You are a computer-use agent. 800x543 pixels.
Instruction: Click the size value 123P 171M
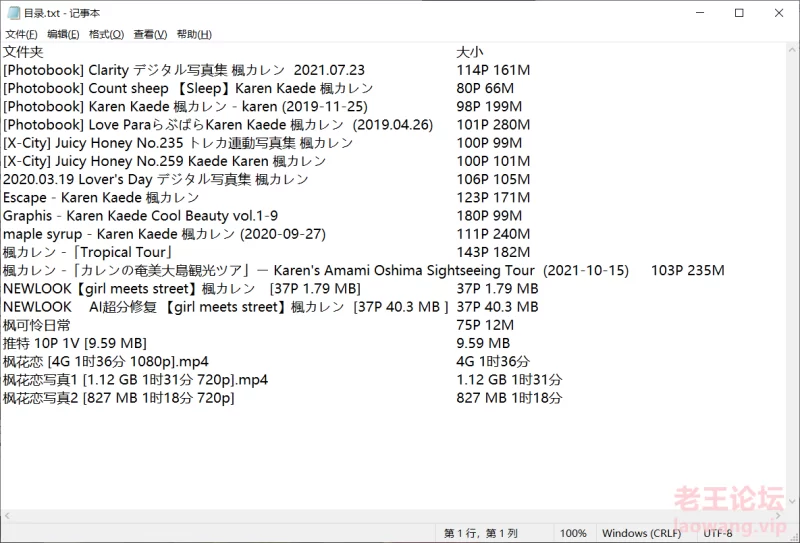tap(493, 198)
